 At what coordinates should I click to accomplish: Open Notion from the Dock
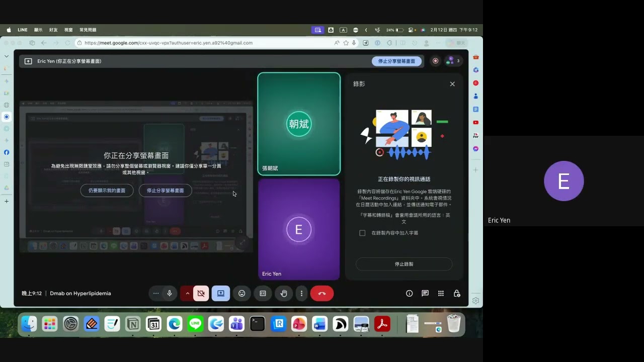[133, 324]
